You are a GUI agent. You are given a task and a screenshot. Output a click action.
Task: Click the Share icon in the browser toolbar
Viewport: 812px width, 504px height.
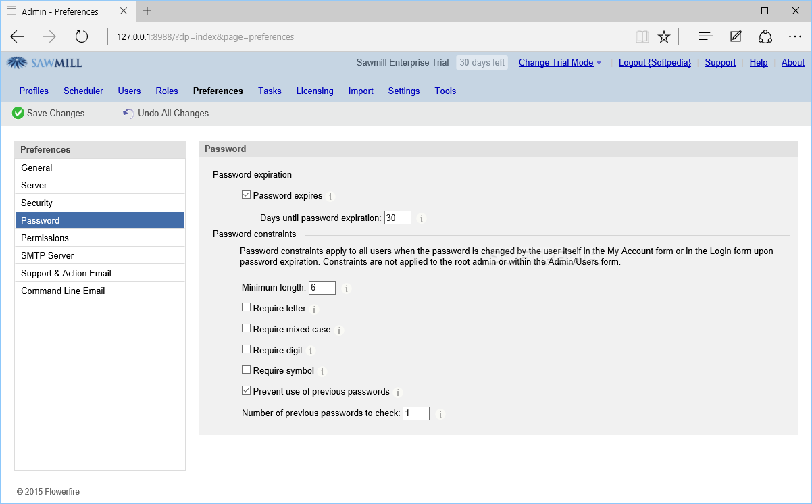[x=765, y=36]
